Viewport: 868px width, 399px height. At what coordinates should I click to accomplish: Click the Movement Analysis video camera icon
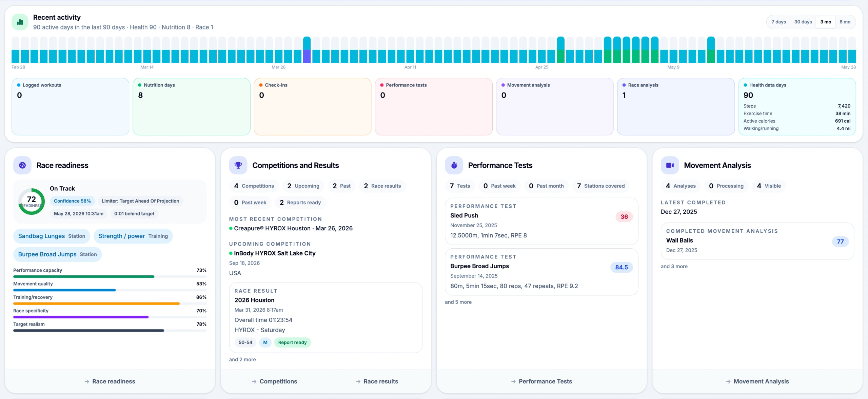click(x=670, y=165)
